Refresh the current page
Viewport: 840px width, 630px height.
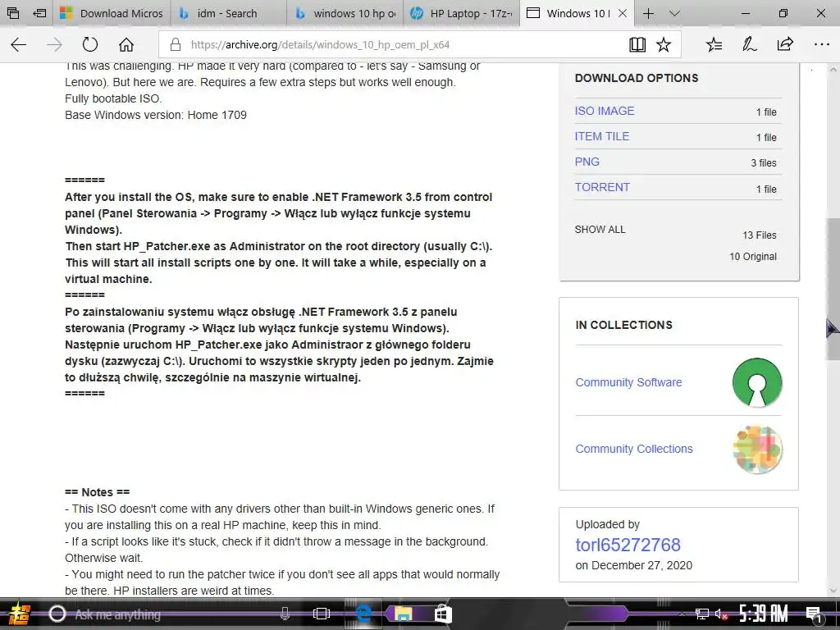(x=90, y=44)
